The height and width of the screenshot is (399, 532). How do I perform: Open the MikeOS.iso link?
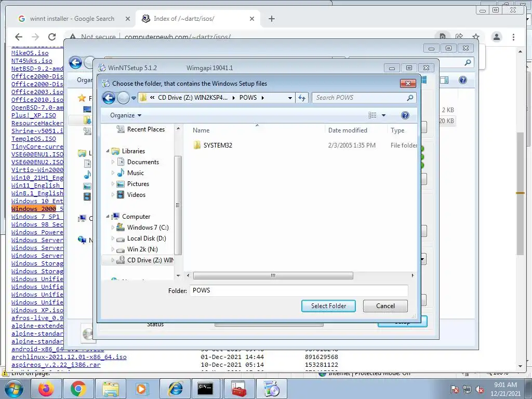click(x=30, y=53)
